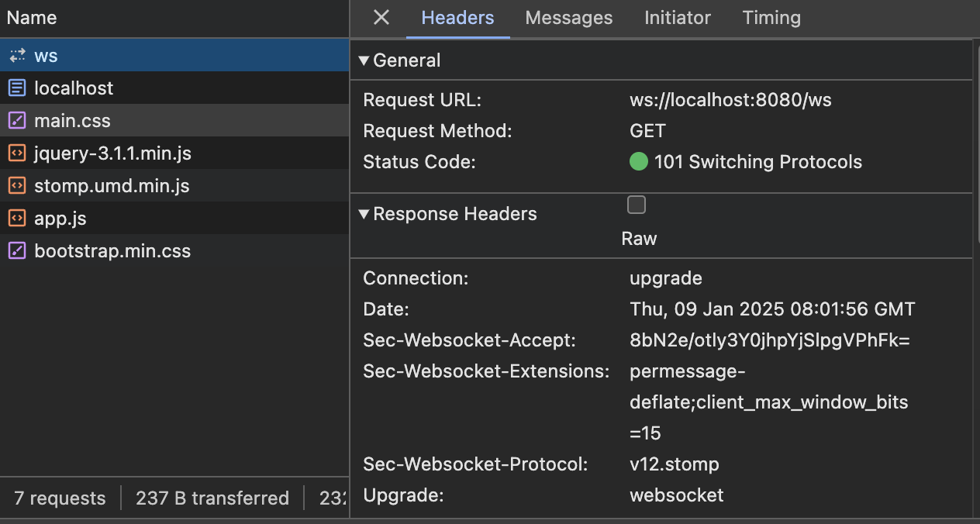Viewport: 980px width, 524px height.
Task: Click the websocket arrows icon beside ws
Action: click(16, 55)
